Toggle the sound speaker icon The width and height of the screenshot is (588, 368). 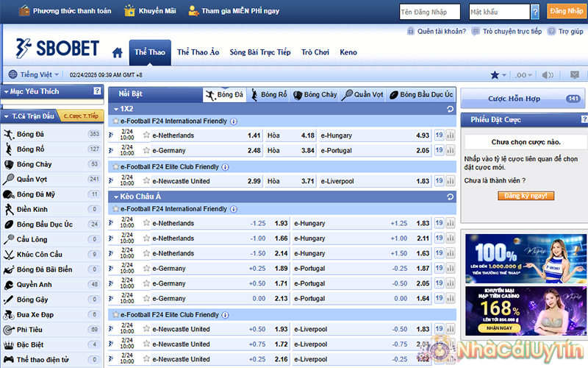[548, 75]
